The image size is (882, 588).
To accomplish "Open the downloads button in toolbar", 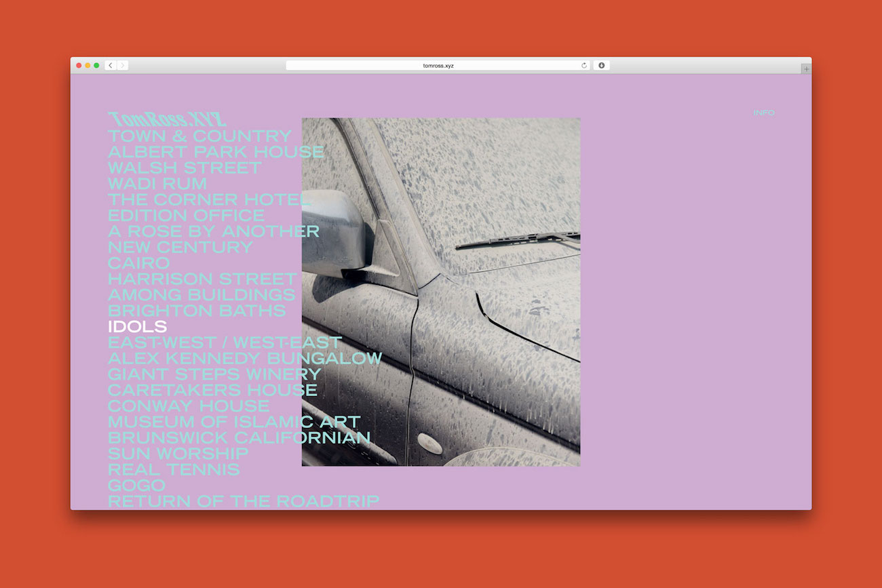I will [601, 66].
